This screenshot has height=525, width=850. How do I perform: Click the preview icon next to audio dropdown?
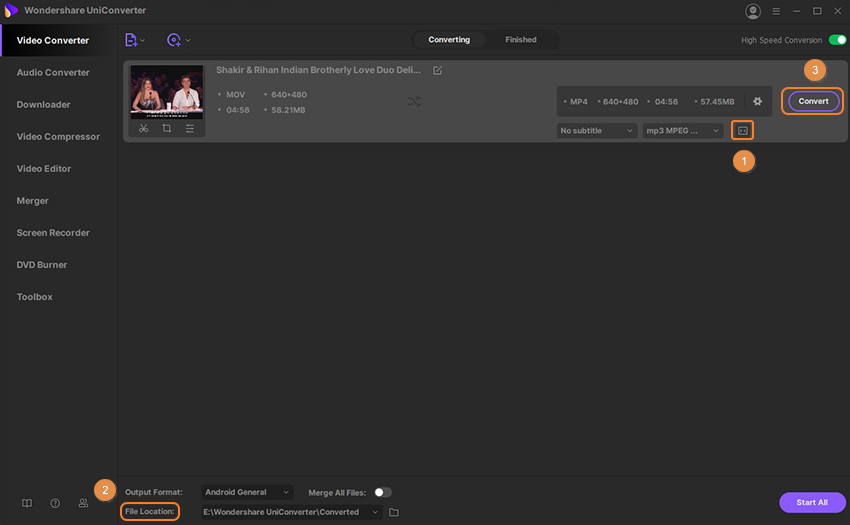[x=743, y=131]
